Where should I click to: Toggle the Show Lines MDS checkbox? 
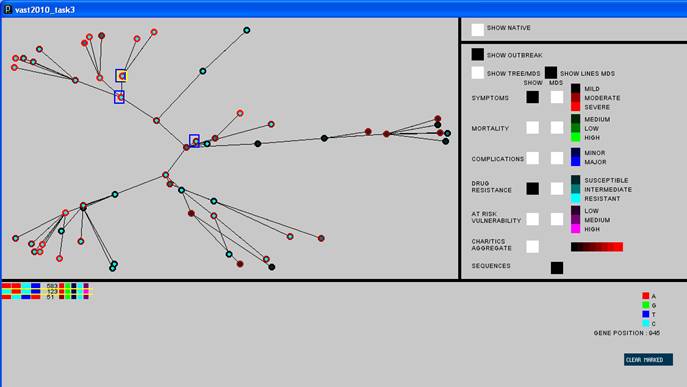coord(551,73)
